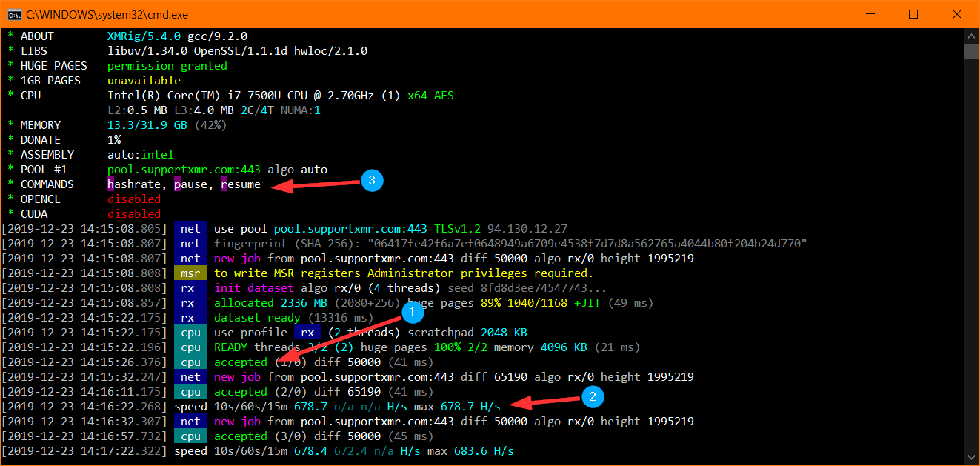Click the ABOUT label
Image resolution: width=980 pixels, height=466 pixels.
[x=37, y=36]
